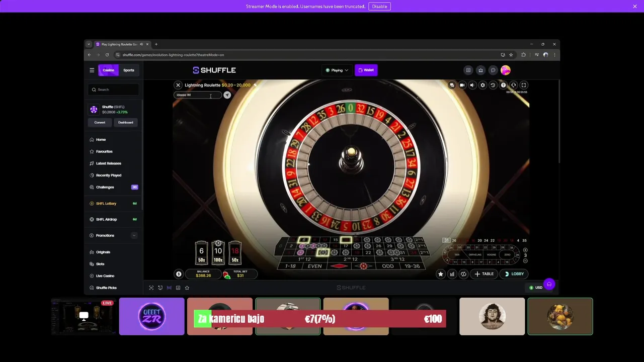Dismiss the Streamer Mode banner X

point(635,7)
